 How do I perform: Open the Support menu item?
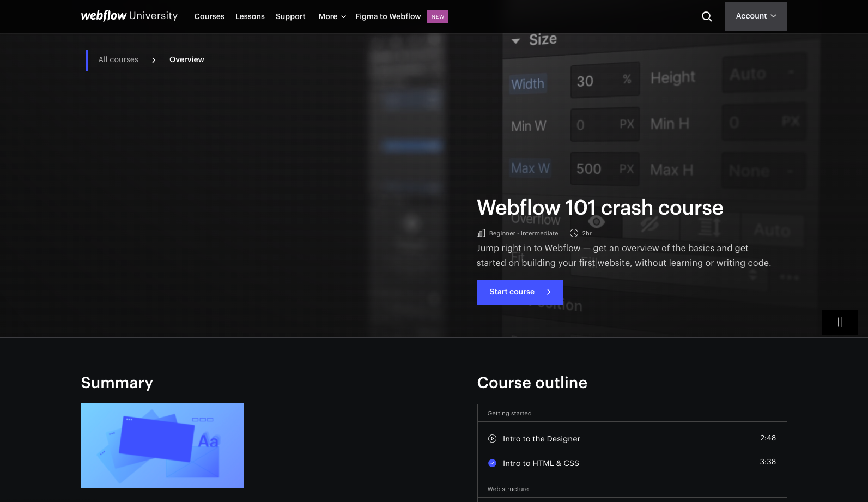(290, 16)
